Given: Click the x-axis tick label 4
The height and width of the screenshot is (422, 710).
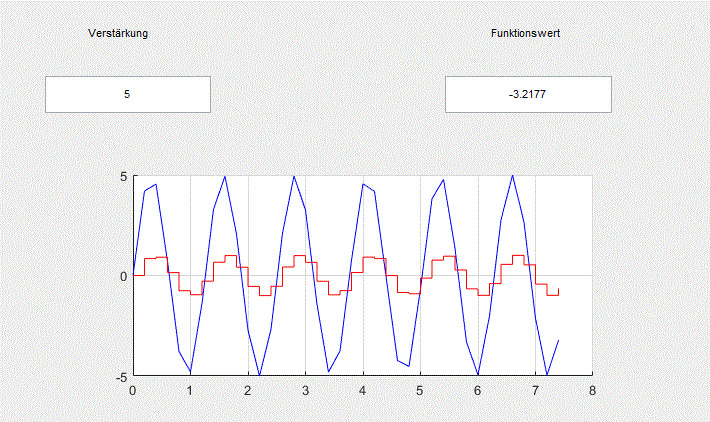Looking at the screenshot, I should 363,390.
